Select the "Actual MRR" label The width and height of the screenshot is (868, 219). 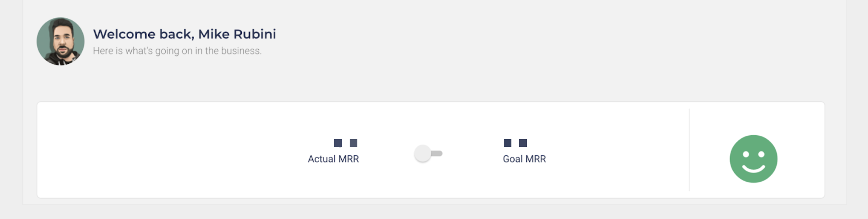click(x=333, y=159)
